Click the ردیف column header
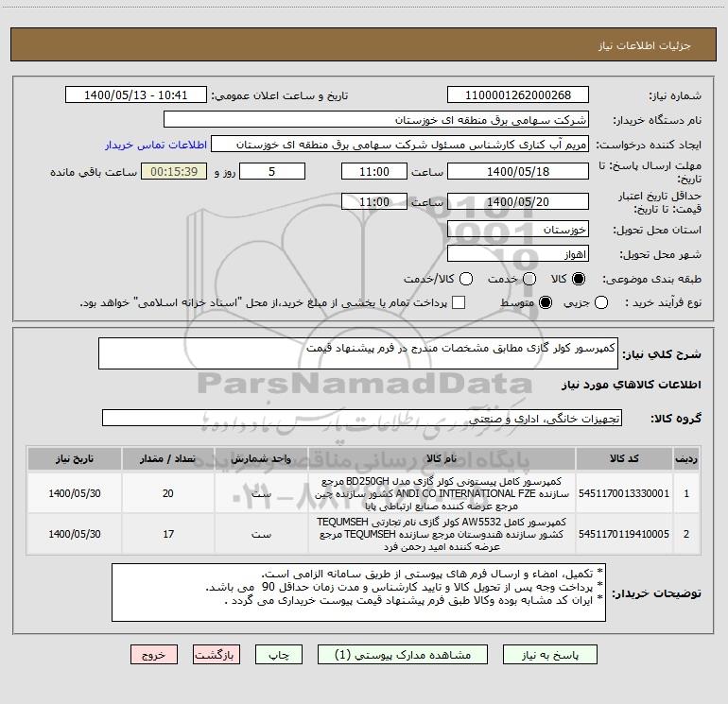 [x=686, y=459]
